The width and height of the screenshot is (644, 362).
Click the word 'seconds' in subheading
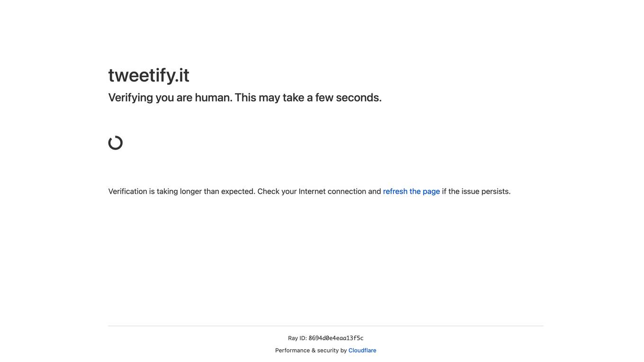coord(358,98)
